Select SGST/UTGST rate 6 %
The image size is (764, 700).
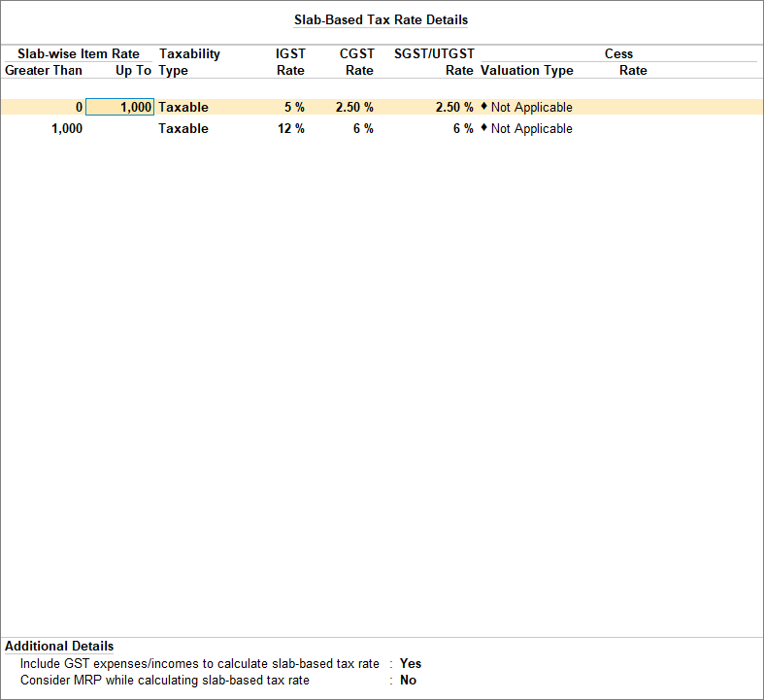point(463,128)
